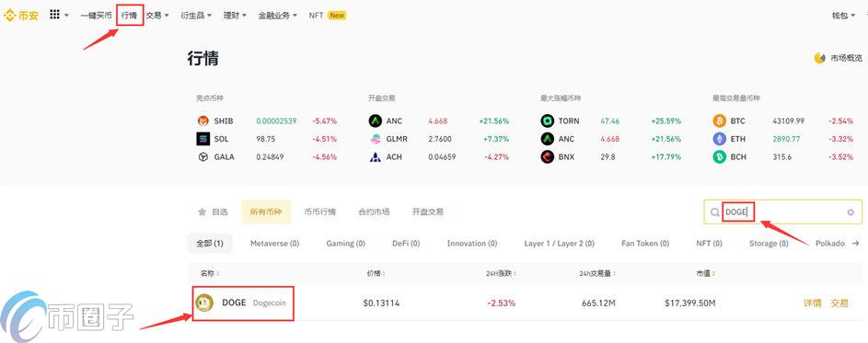Clear the DOGE search text
Image resolution: width=868 pixels, height=343 pixels.
coord(851,212)
